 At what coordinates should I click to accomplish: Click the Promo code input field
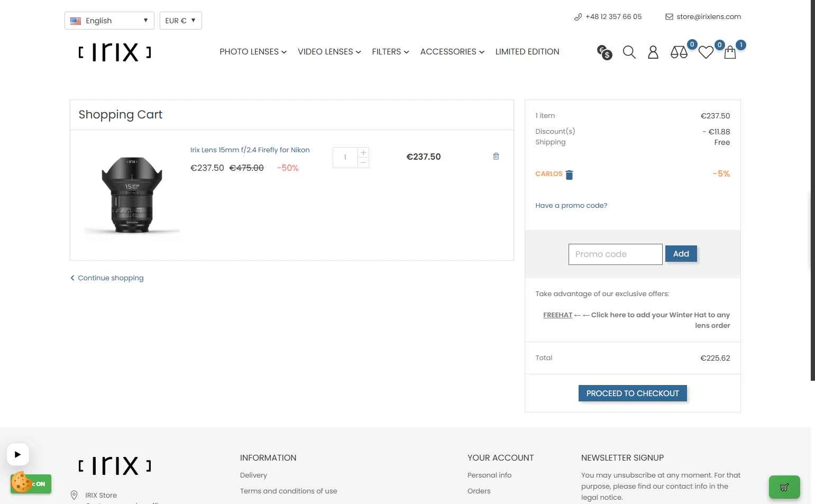615,254
